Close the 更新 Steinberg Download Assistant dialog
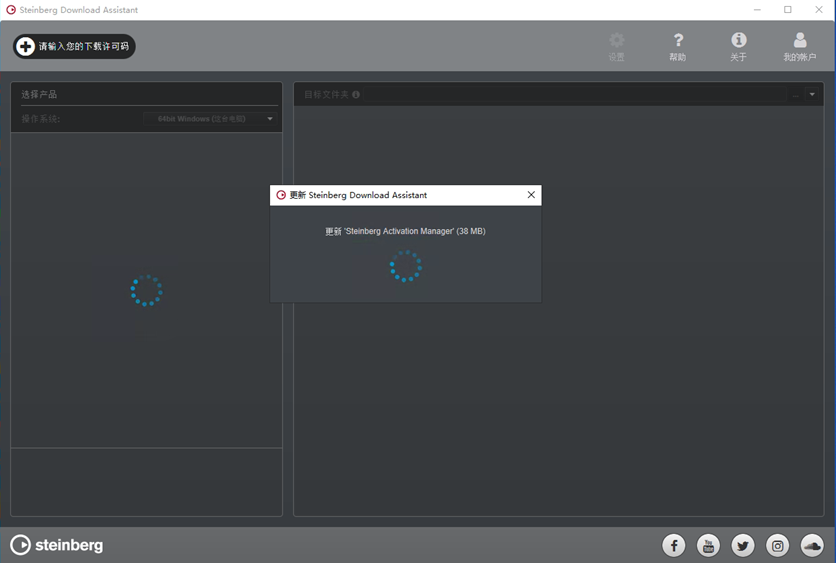This screenshot has width=836, height=563. pyautogui.click(x=531, y=195)
